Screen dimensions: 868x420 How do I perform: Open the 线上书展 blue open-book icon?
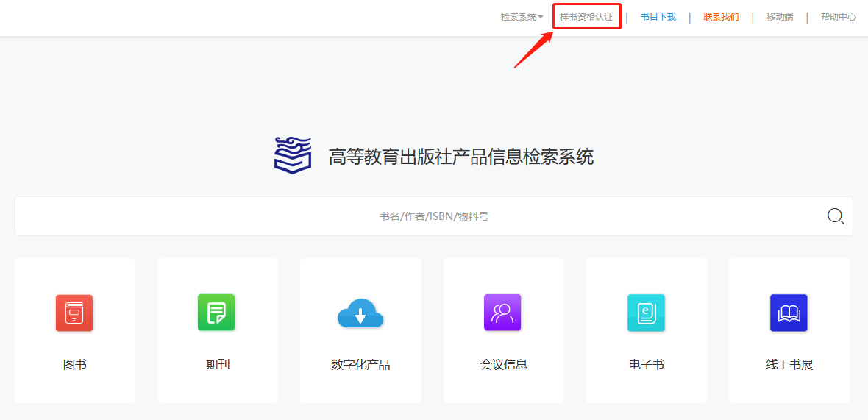click(789, 313)
